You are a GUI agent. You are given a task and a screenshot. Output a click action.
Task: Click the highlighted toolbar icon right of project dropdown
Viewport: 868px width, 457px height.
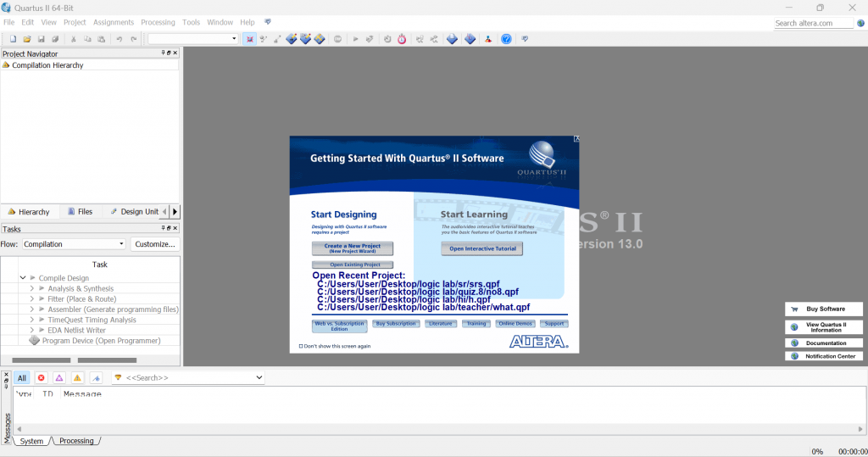250,39
